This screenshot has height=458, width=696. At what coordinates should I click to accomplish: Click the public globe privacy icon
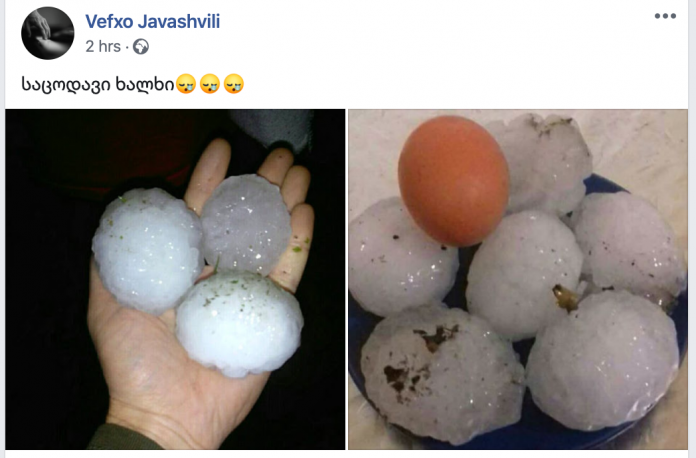pos(141,47)
